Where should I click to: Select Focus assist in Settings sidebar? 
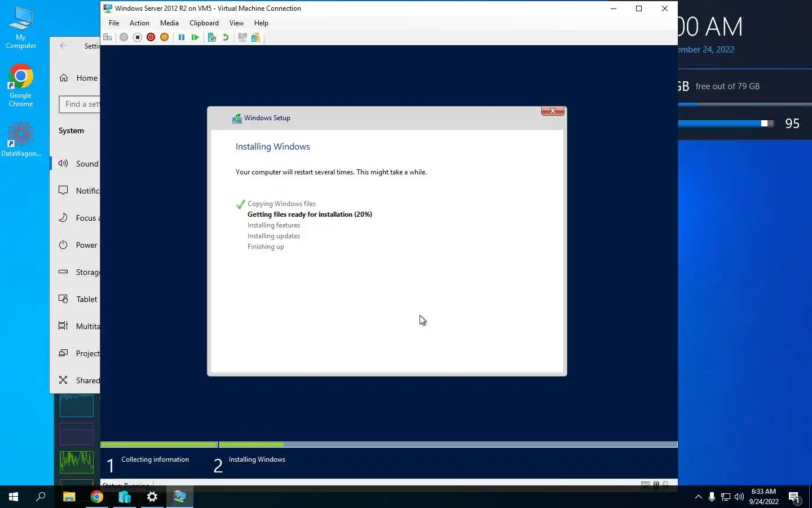pos(79,218)
